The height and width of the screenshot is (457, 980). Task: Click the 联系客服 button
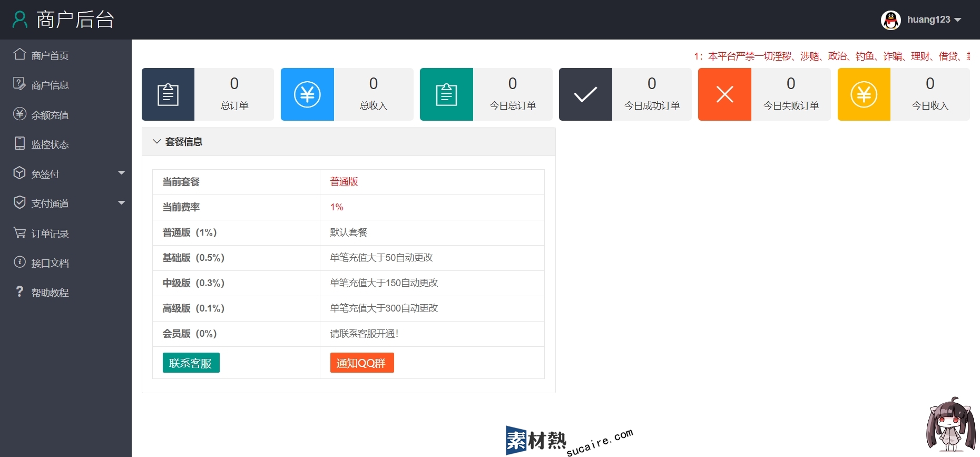(191, 363)
